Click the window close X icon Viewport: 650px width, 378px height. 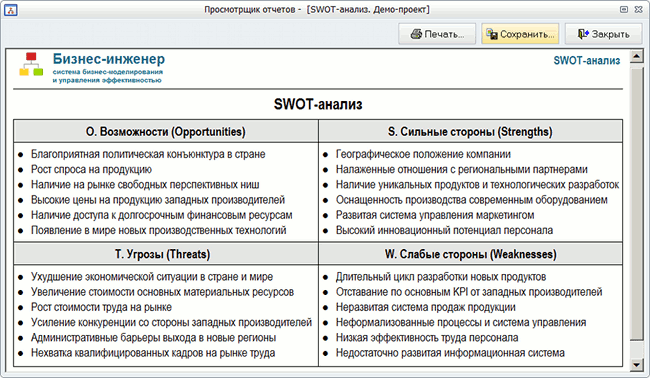pos(638,10)
